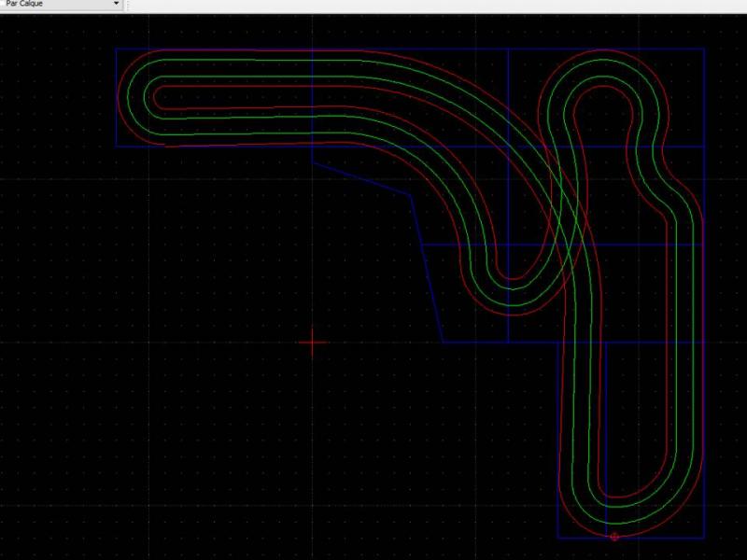Open the Par Calque dropdown list

61,5
